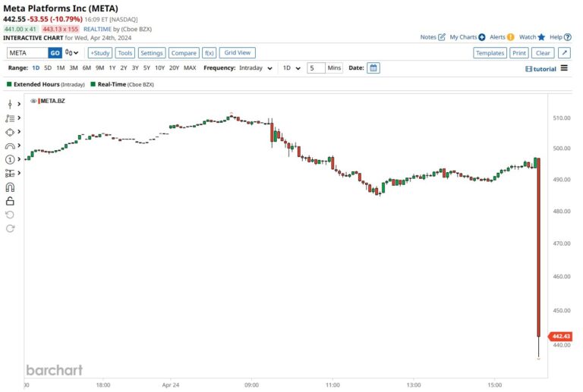
Task: Click the lock drawings icon
Action: tap(10, 201)
